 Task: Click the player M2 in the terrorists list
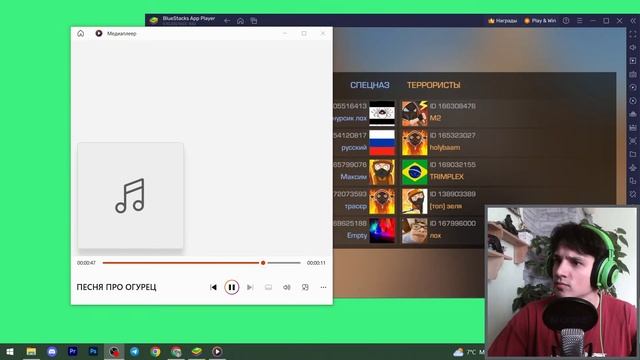[436, 118]
